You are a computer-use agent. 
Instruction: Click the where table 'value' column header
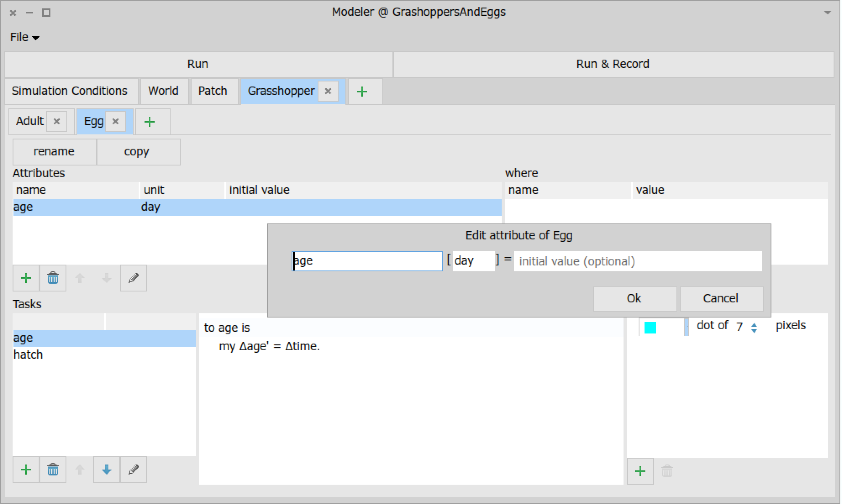point(730,190)
